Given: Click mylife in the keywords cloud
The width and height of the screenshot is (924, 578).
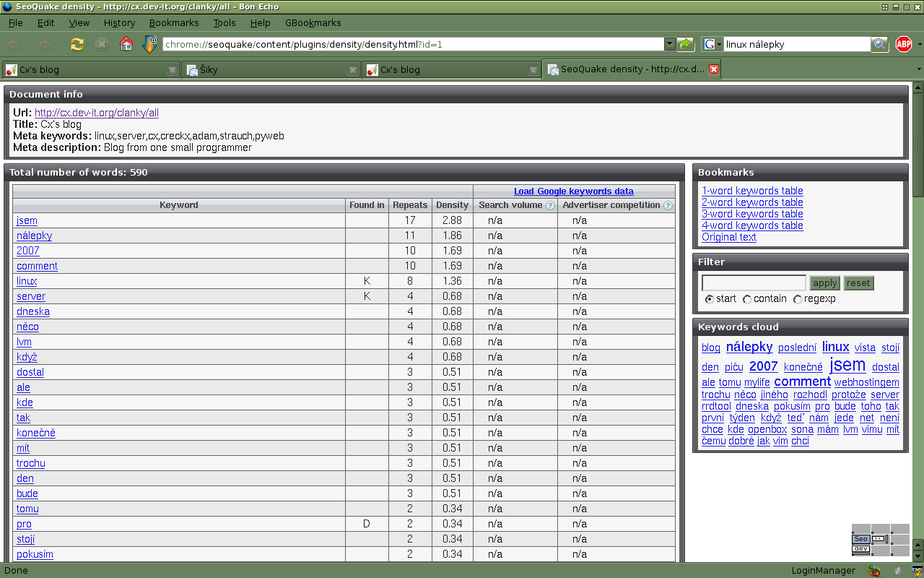Looking at the screenshot, I should [757, 382].
